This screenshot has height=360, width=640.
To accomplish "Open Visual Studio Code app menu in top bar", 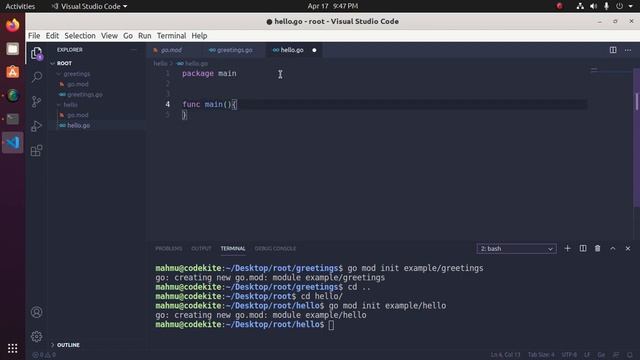I will click(x=89, y=6).
